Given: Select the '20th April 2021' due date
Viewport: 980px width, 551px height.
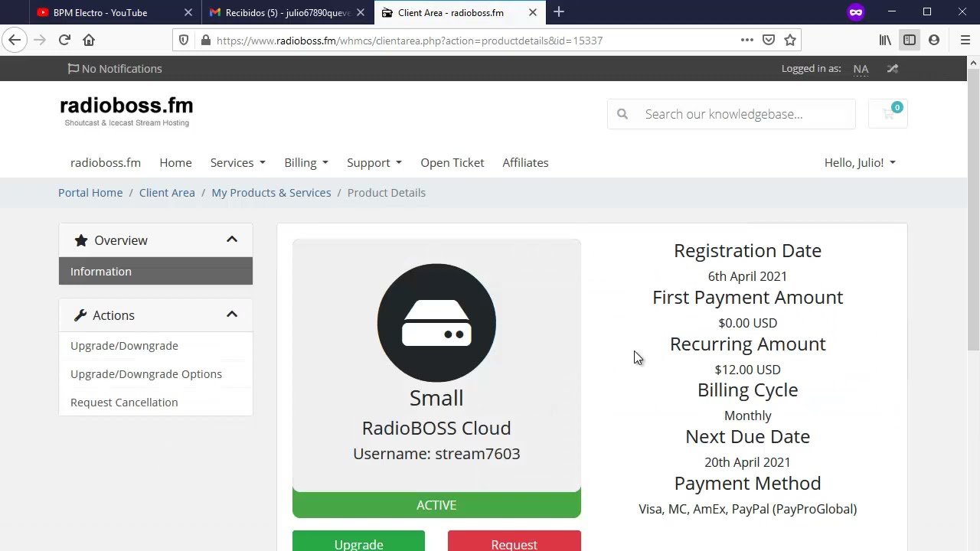Looking at the screenshot, I should (747, 462).
